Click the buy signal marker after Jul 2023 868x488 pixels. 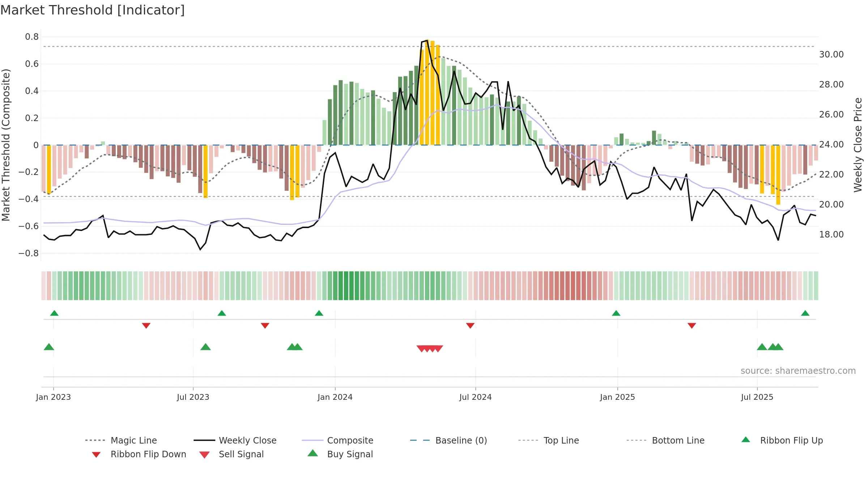[205, 347]
